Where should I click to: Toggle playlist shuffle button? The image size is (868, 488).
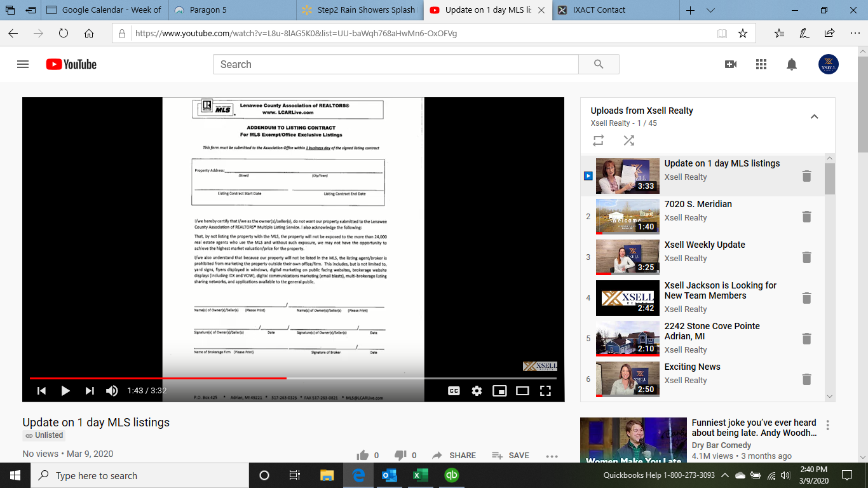click(x=628, y=140)
